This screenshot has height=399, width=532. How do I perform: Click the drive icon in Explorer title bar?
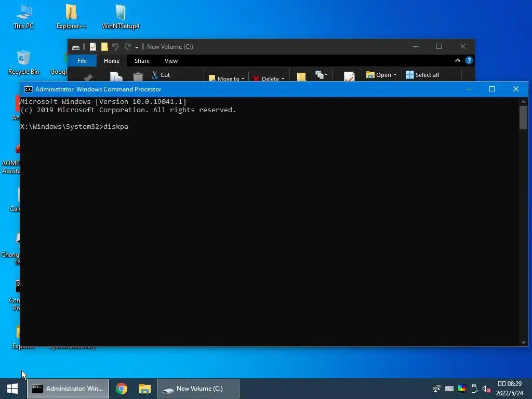tap(76, 47)
